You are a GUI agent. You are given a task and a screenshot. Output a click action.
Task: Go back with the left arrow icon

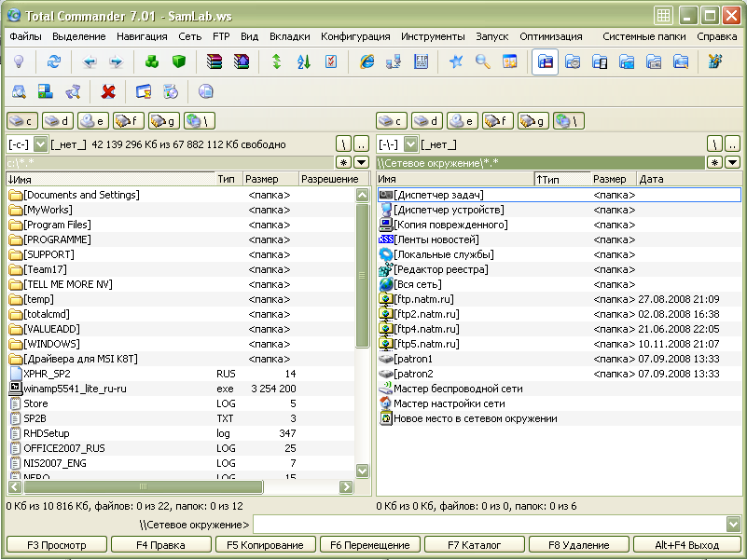pyautogui.click(x=90, y=61)
